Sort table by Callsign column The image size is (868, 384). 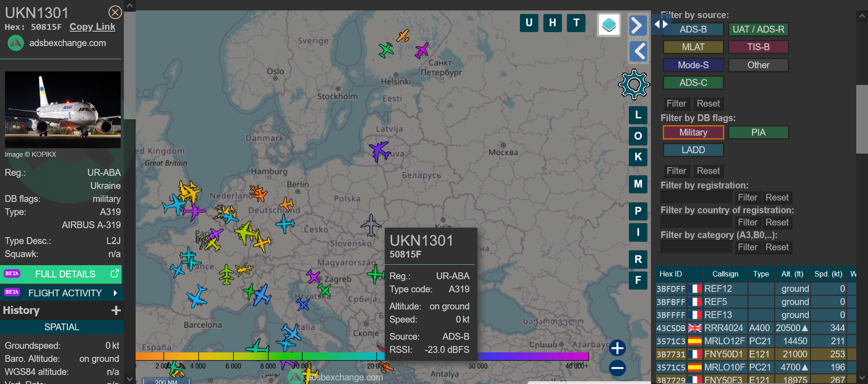coord(725,274)
